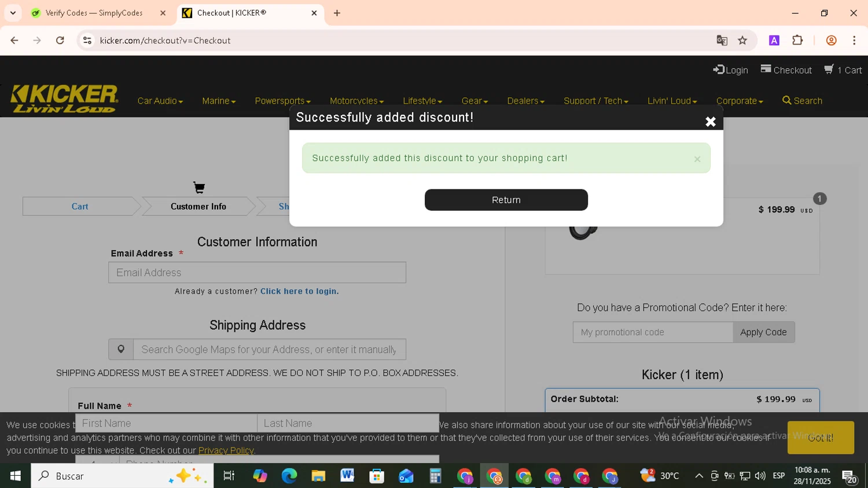This screenshot has width=868, height=488.
Task: Go back to previous page
Action: tap(14, 41)
